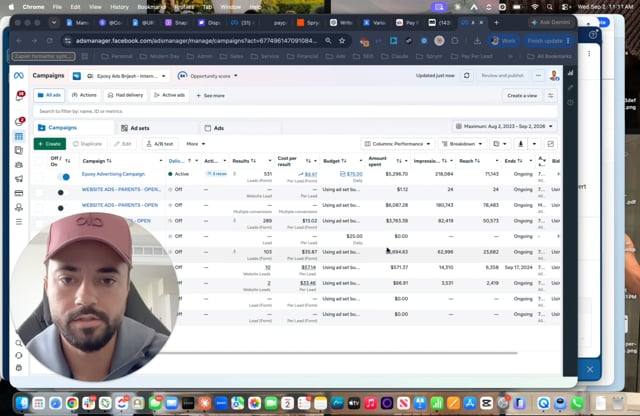640x416 pixels.
Task: Select the Had delivery filter tab
Action: click(125, 95)
